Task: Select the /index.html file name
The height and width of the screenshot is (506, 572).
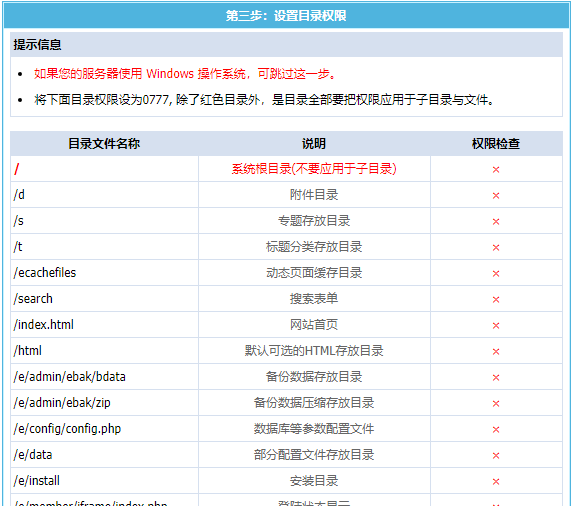Action: tap(44, 325)
